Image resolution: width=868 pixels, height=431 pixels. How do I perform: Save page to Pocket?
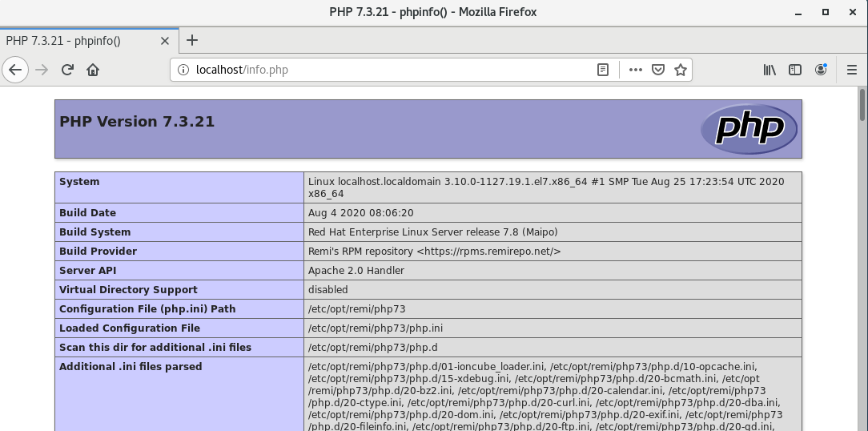click(x=657, y=70)
